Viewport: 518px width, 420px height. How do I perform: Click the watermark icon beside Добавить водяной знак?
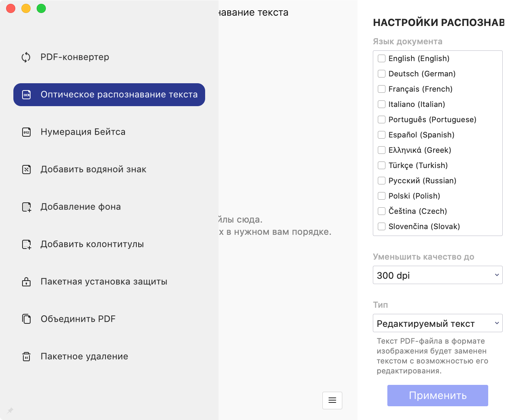[26, 170]
